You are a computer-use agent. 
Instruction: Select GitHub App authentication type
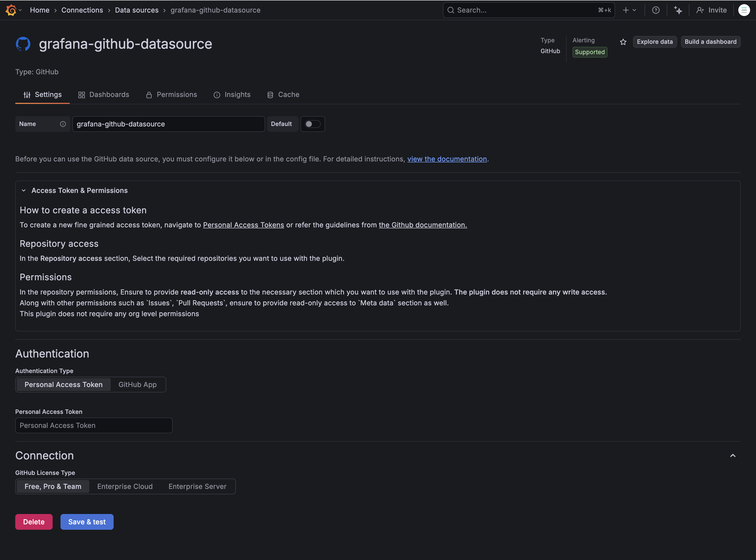[x=137, y=384]
